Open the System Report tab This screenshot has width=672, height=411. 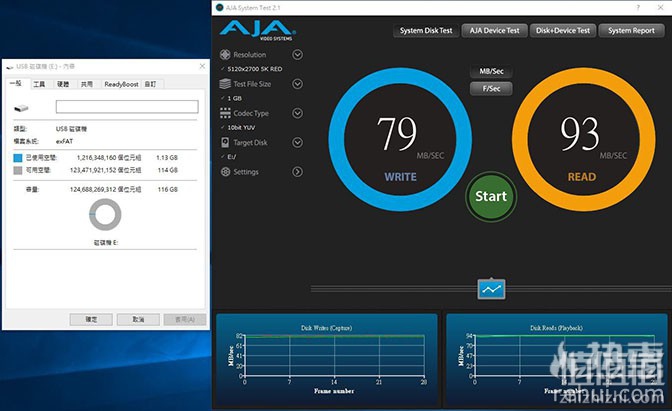coord(631,30)
